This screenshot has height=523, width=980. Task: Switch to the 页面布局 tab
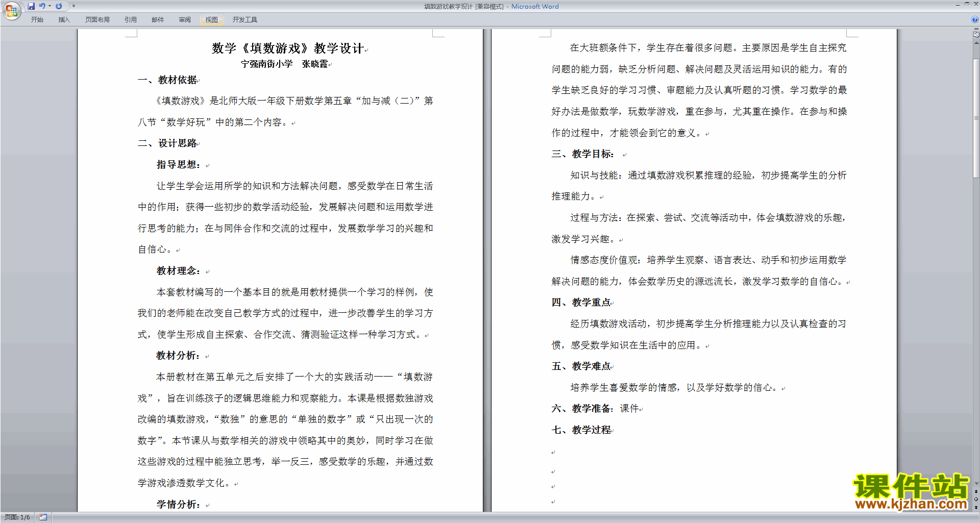pyautogui.click(x=97, y=20)
